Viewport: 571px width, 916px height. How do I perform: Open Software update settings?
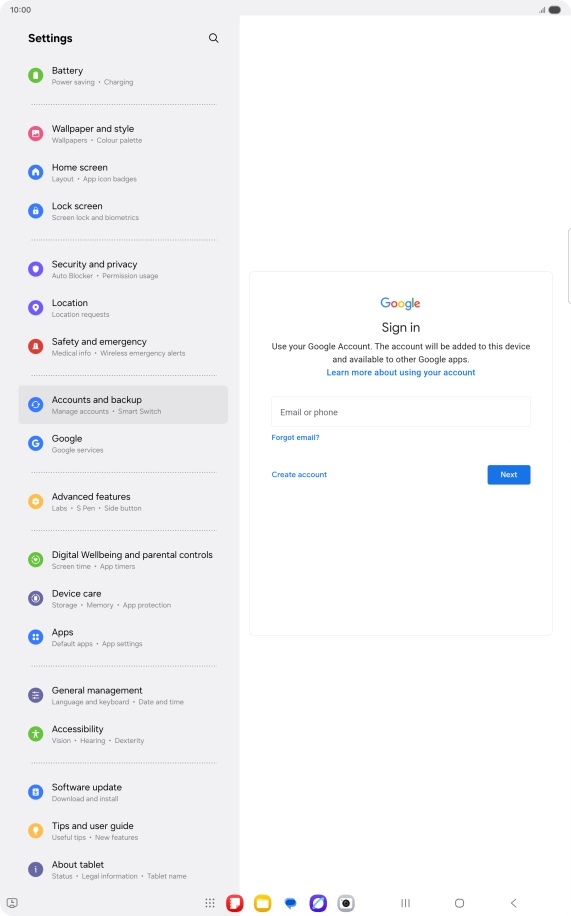point(123,792)
